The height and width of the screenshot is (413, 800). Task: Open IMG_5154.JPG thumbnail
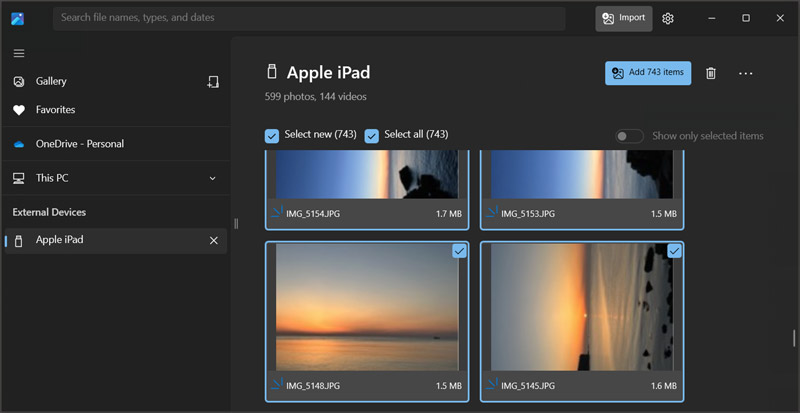[x=367, y=174]
